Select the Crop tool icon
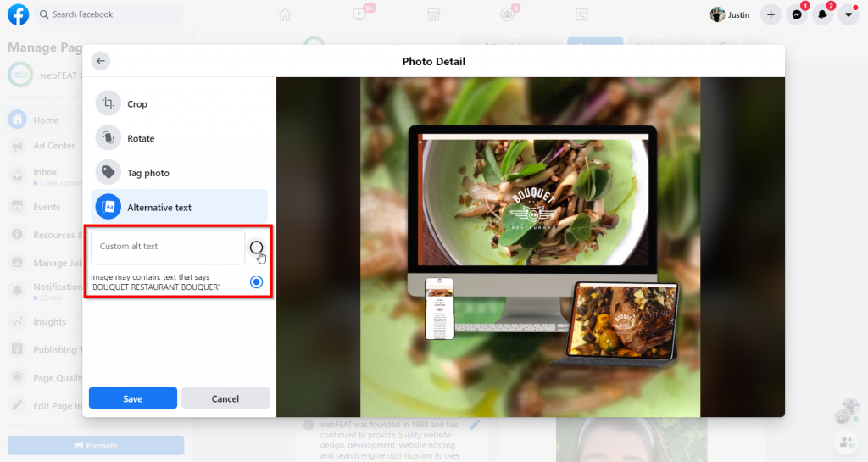Screen dimensions: 868x462 pos(108,103)
